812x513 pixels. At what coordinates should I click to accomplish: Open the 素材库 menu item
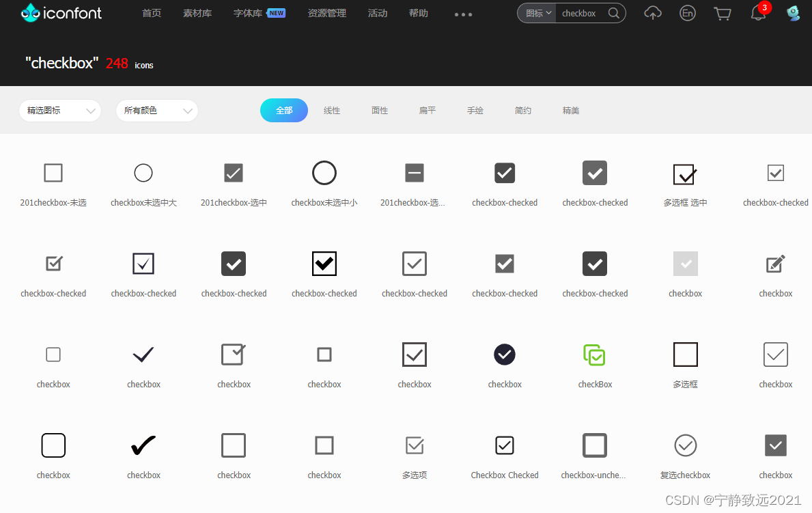197,13
